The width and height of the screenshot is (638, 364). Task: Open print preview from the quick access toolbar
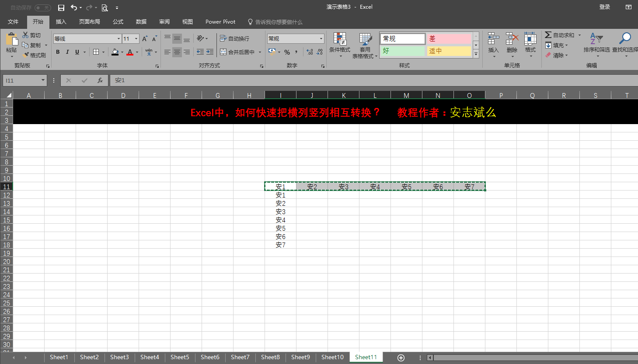pos(105,7)
